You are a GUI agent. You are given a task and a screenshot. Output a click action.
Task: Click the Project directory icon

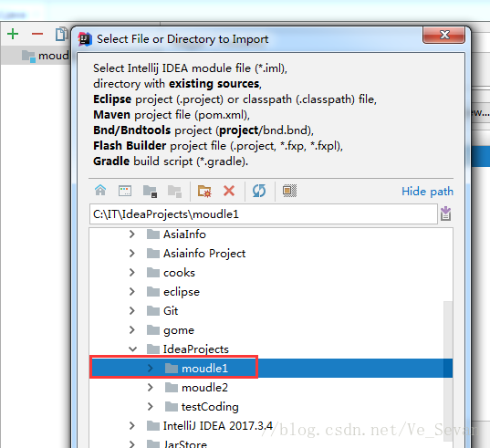150,191
